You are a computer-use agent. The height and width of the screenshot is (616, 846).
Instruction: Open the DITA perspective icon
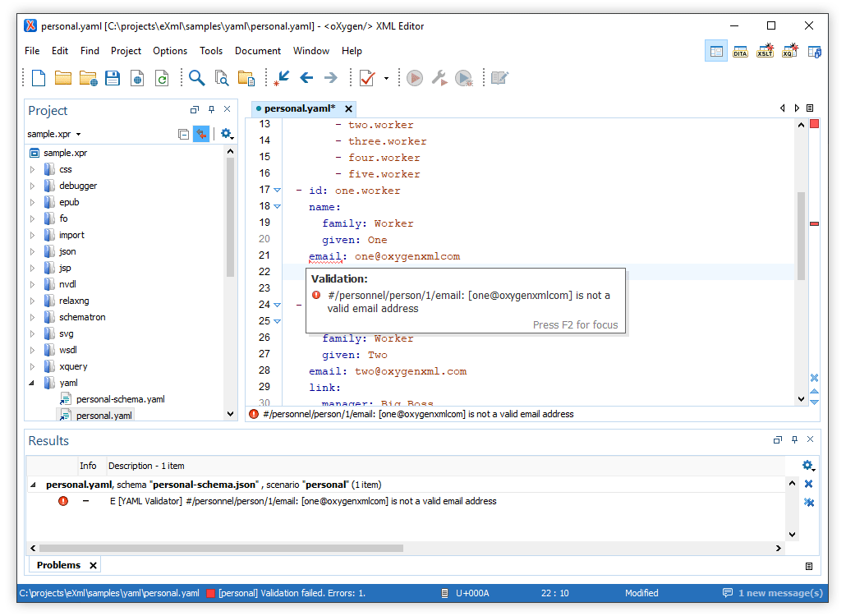[x=740, y=51]
